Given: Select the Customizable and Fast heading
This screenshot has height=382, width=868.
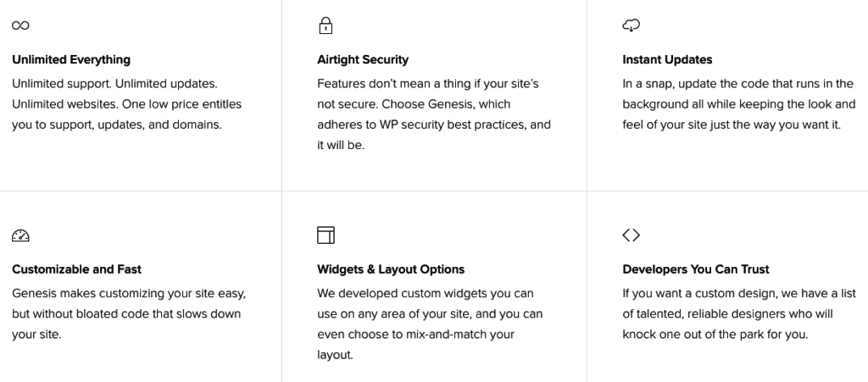Looking at the screenshot, I should [76, 269].
